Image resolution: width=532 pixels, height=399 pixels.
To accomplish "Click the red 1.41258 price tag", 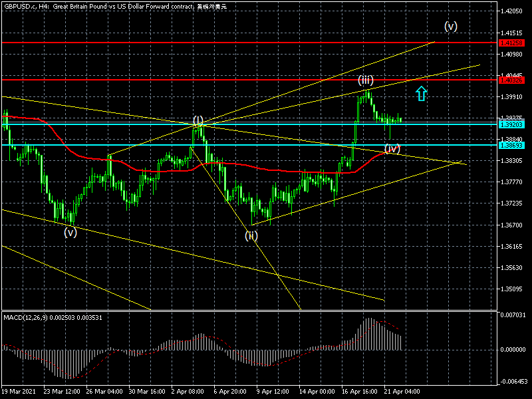I will coord(511,43).
